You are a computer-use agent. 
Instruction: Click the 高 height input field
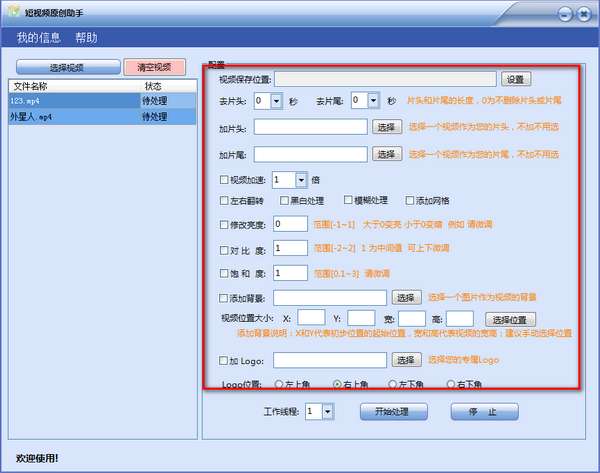point(460,318)
